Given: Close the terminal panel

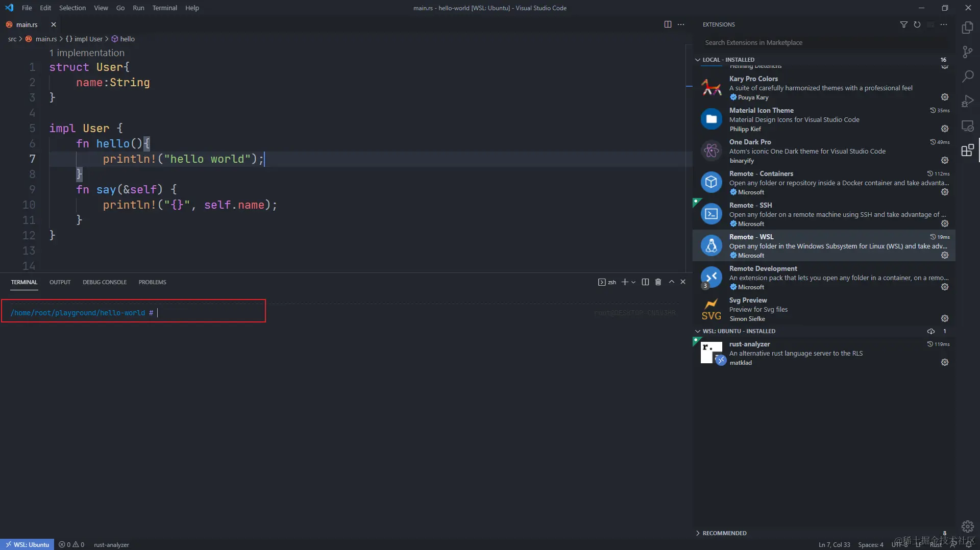Looking at the screenshot, I should pyautogui.click(x=683, y=282).
